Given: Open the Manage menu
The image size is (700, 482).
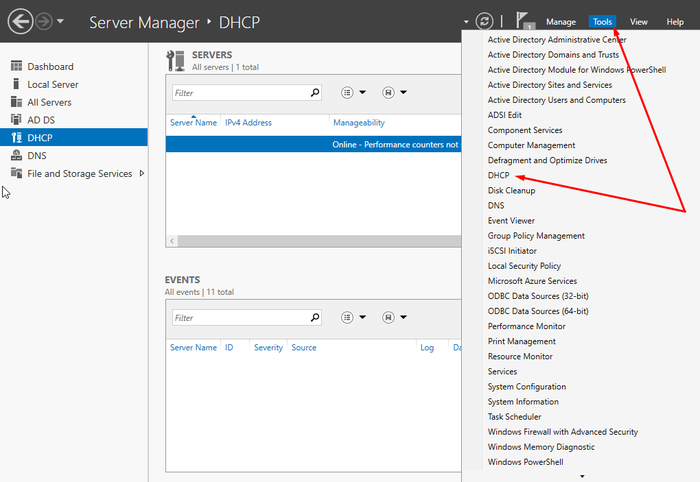Looking at the screenshot, I should tap(560, 21).
